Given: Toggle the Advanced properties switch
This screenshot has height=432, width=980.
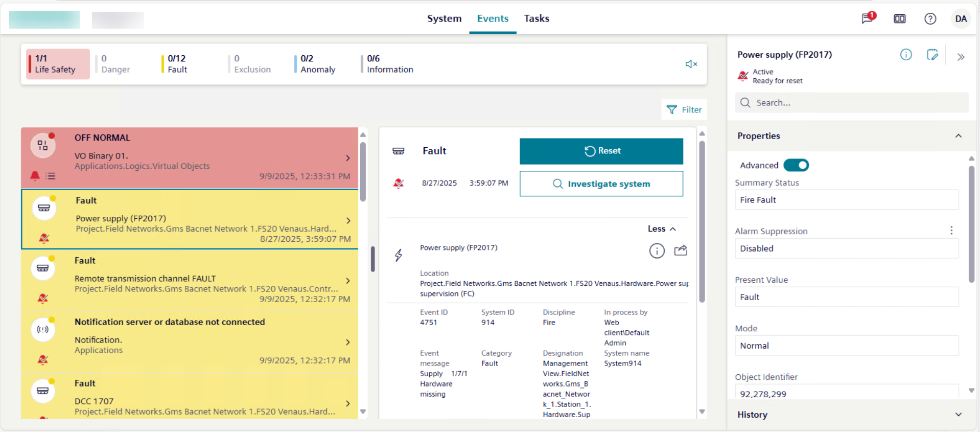Looking at the screenshot, I should [796, 165].
